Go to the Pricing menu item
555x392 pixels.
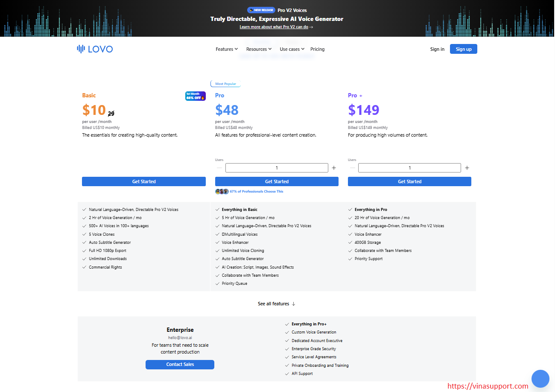point(317,49)
